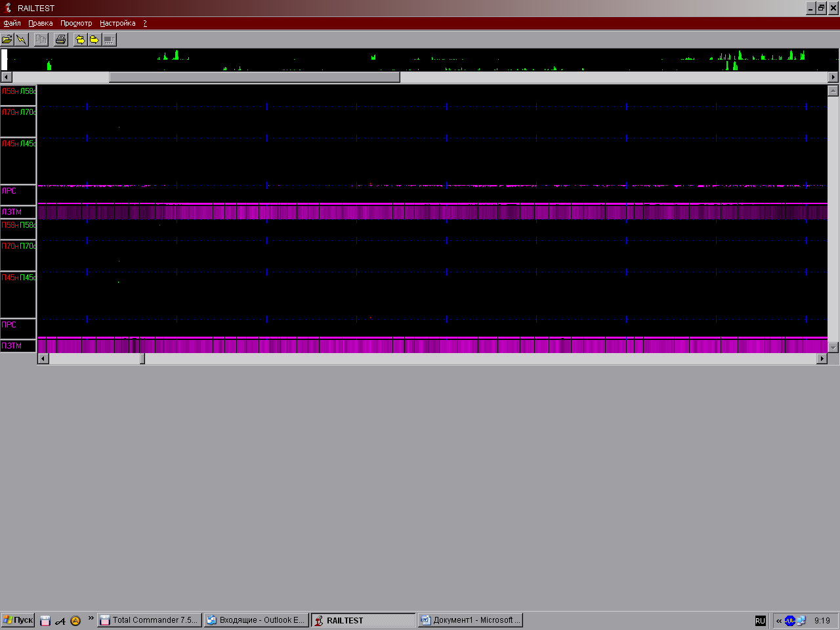Image resolution: width=840 pixels, height=630 pixels.
Task: Click the RAILTEST rail icon in the title bar
Action: (9, 8)
